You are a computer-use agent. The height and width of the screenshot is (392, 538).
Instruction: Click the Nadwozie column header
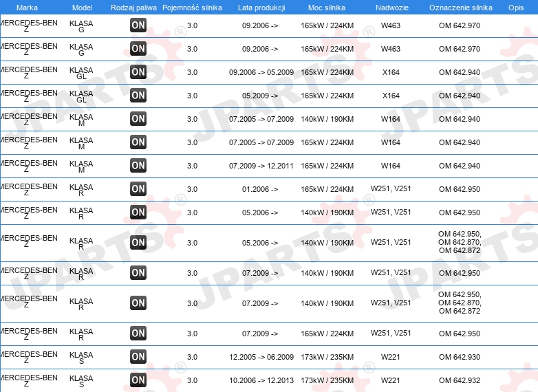click(392, 8)
